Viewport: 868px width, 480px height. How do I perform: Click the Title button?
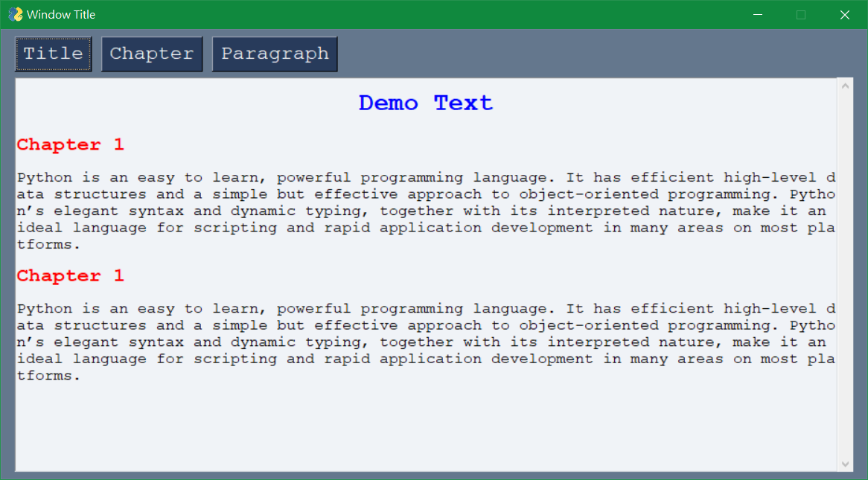click(x=53, y=53)
